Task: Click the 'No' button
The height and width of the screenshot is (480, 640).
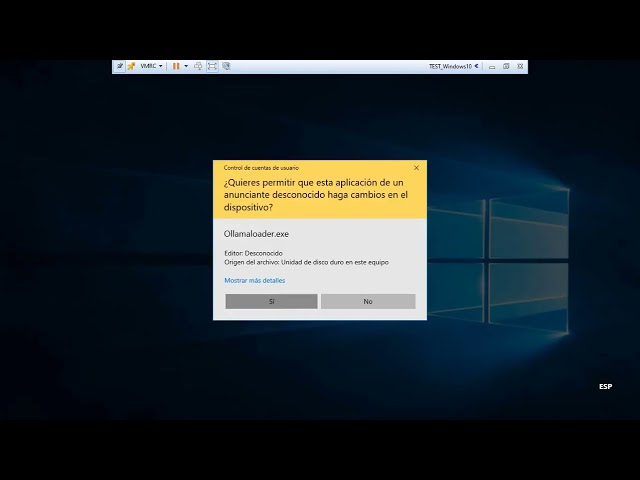Action: (x=368, y=301)
